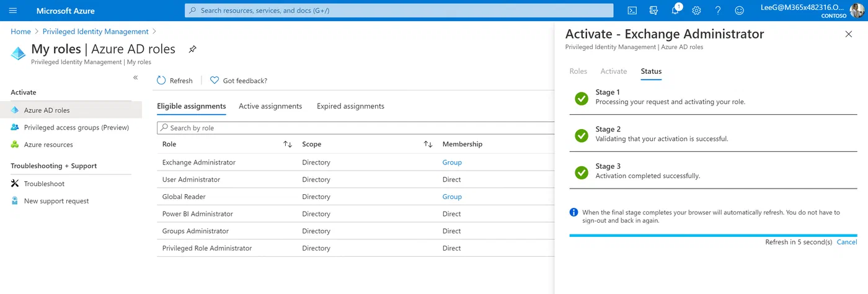Click the refresh countdown progress bar
868x294 pixels.
[x=713, y=235]
